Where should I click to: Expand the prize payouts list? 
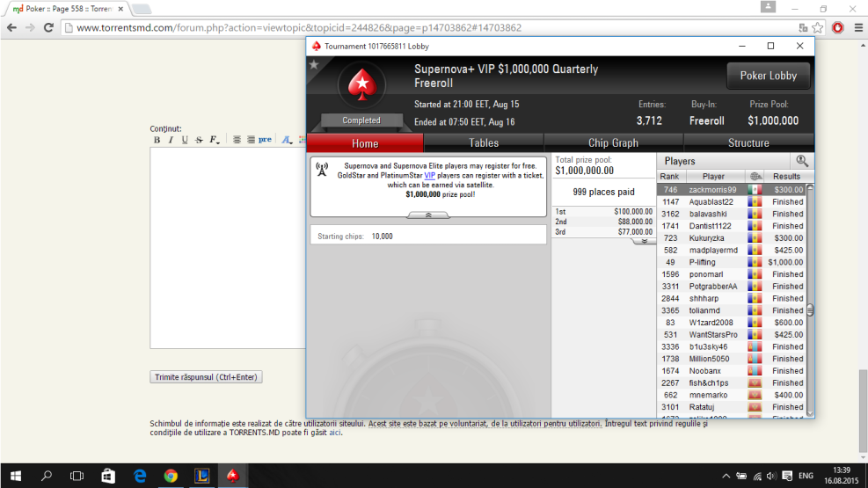pyautogui.click(x=644, y=241)
